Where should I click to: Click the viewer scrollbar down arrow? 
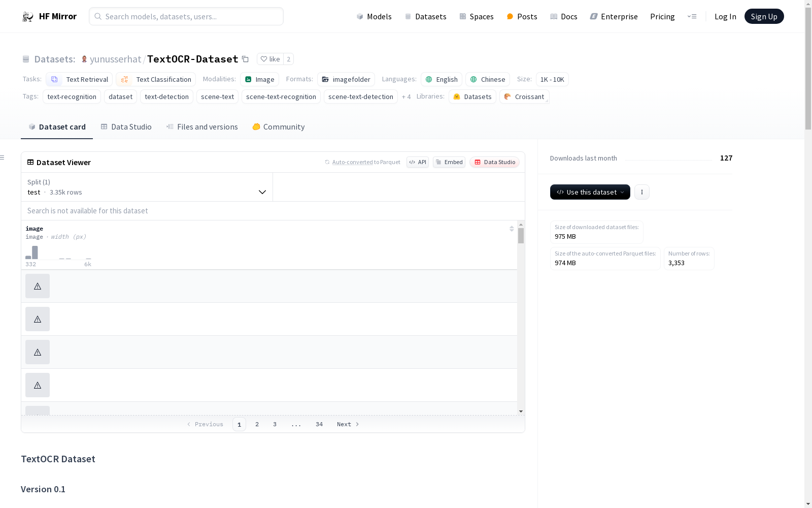coord(521,411)
